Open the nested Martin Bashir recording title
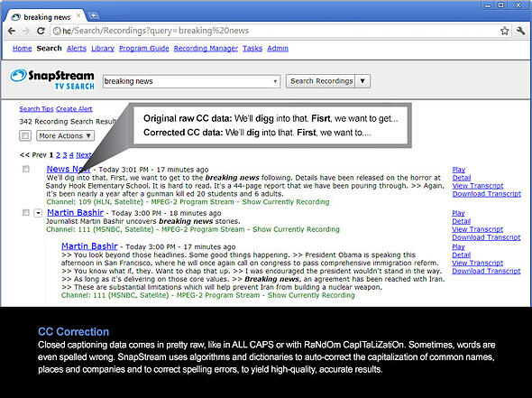Image resolution: width=532 pixels, height=398 pixels. (x=89, y=246)
